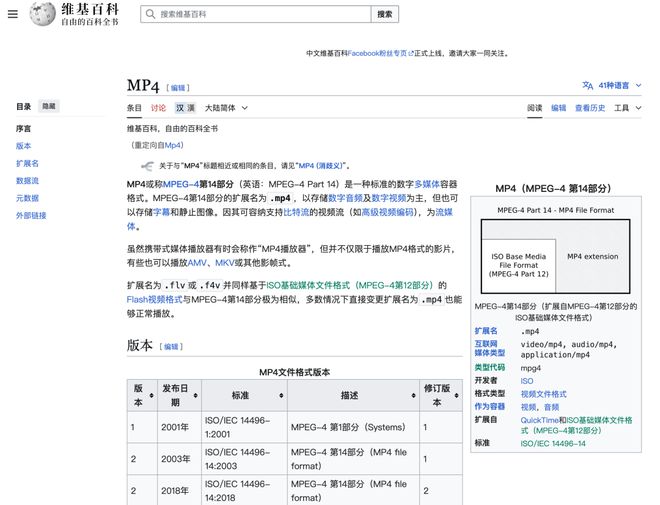This screenshot has height=505, width=660.
Task: Jump to 元数据 section in contents
Action: [27, 198]
